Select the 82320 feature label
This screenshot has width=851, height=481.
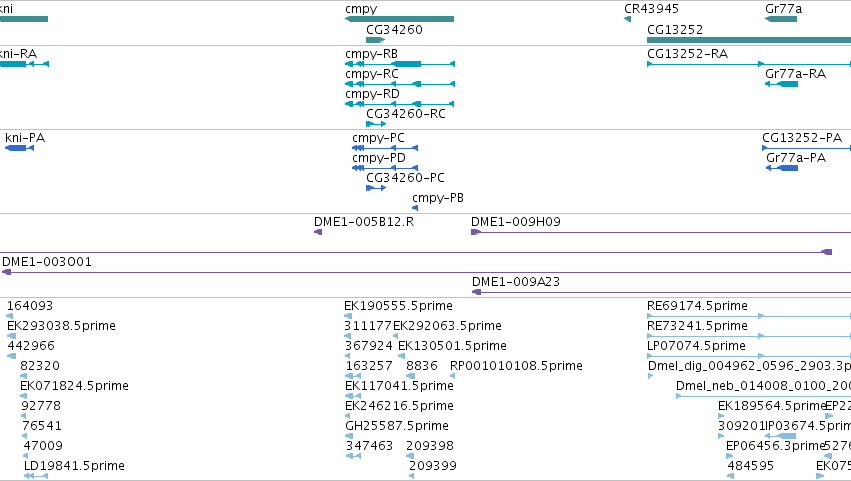pyautogui.click(x=40, y=366)
